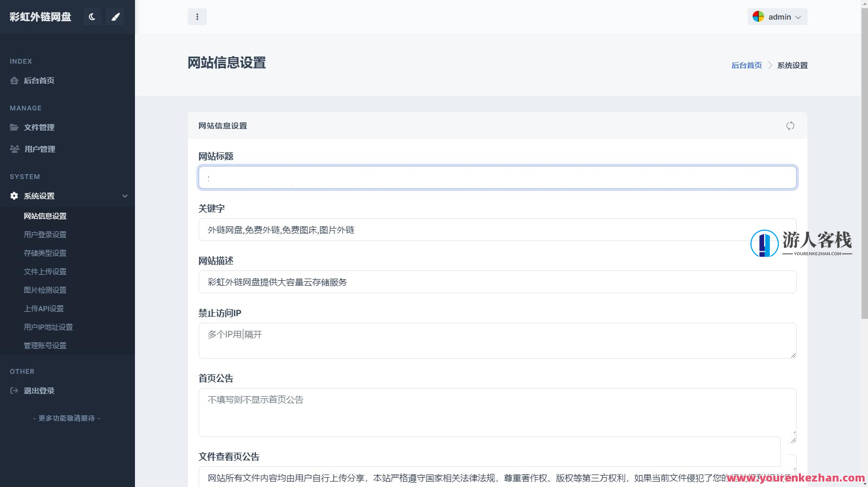Click the 首页公告 textarea
This screenshot has height=487, width=868.
pos(497,412)
